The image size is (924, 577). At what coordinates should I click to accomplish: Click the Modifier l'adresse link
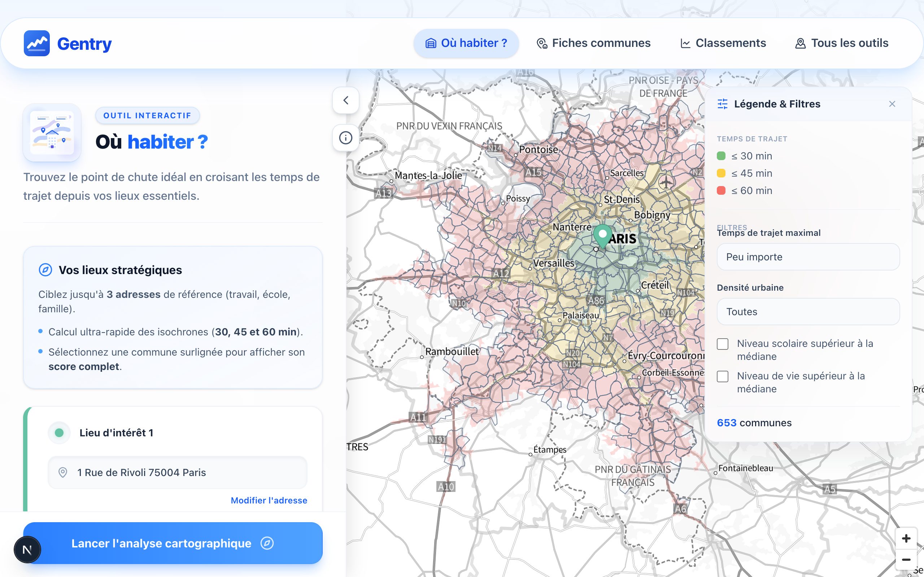(x=269, y=500)
